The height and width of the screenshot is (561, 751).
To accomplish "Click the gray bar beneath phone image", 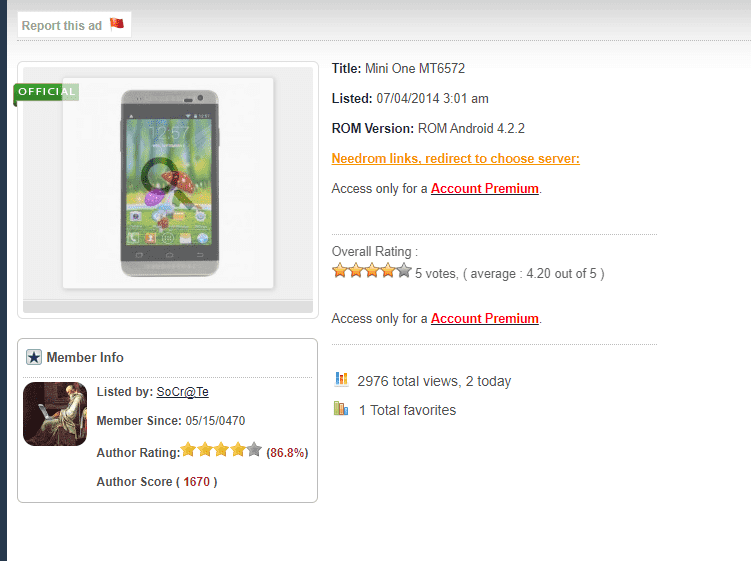I will 168,307.
